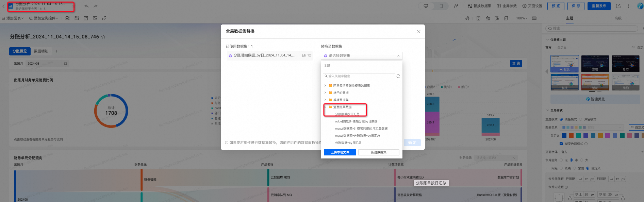Open calendar icon in 出账月 date field

65,64
